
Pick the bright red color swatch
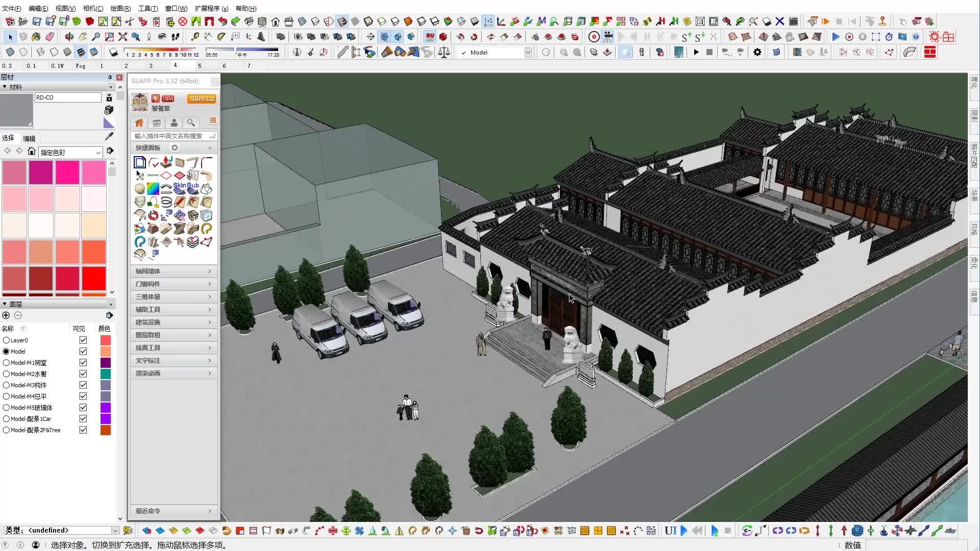click(x=94, y=279)
